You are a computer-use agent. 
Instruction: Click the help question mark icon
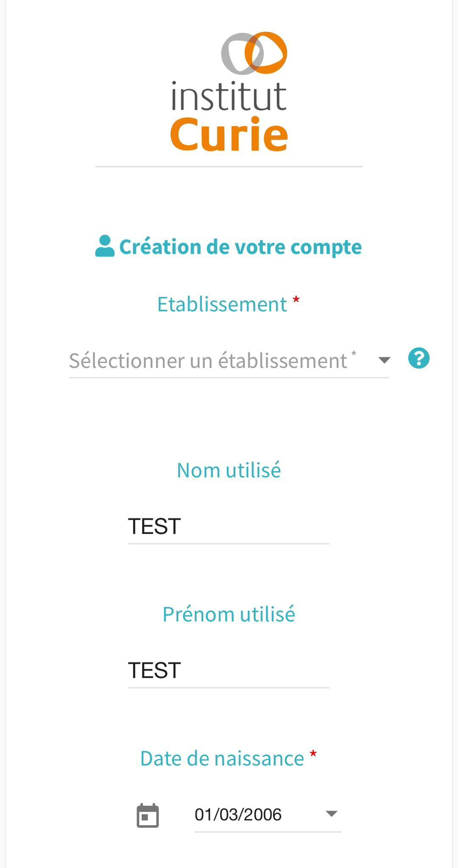[419, 359]
